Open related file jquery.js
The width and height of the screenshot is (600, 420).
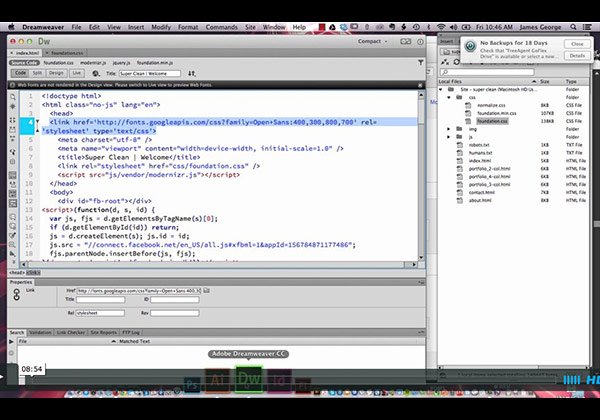pos(121,63)
